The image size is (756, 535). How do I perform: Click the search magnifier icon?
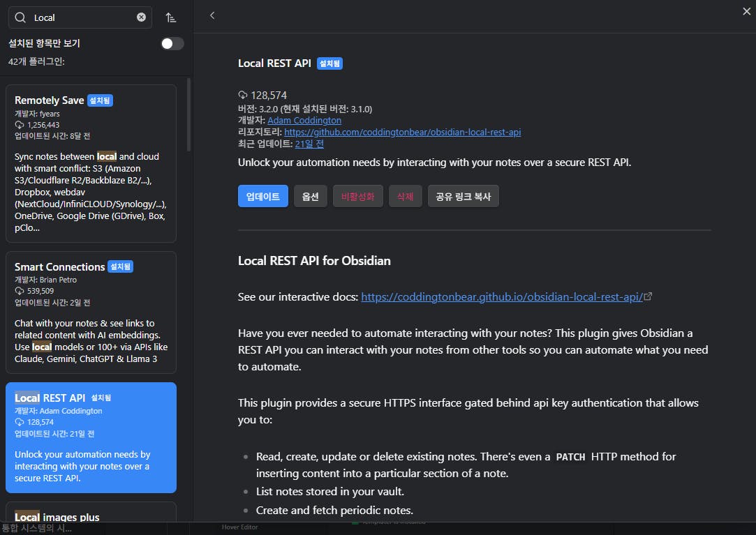pos(20,18)
